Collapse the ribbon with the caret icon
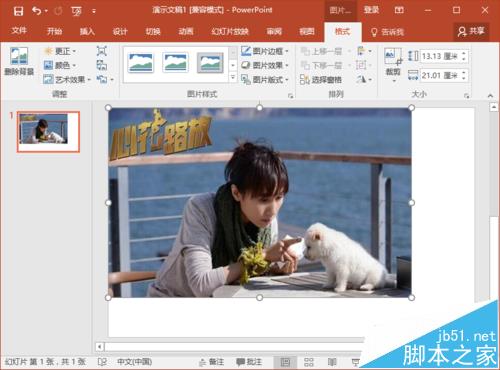Screen dimensions: 500x370 click(490, 96)
